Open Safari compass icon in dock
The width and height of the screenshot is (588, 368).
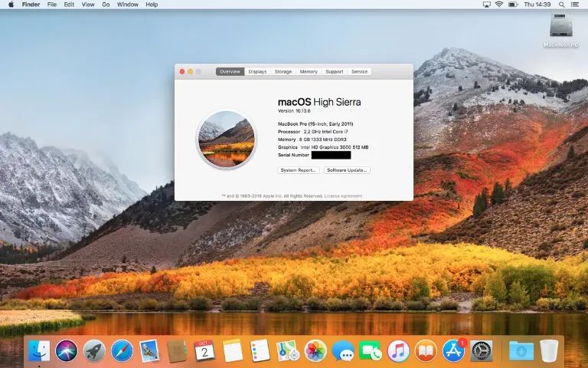coord(122,350)
